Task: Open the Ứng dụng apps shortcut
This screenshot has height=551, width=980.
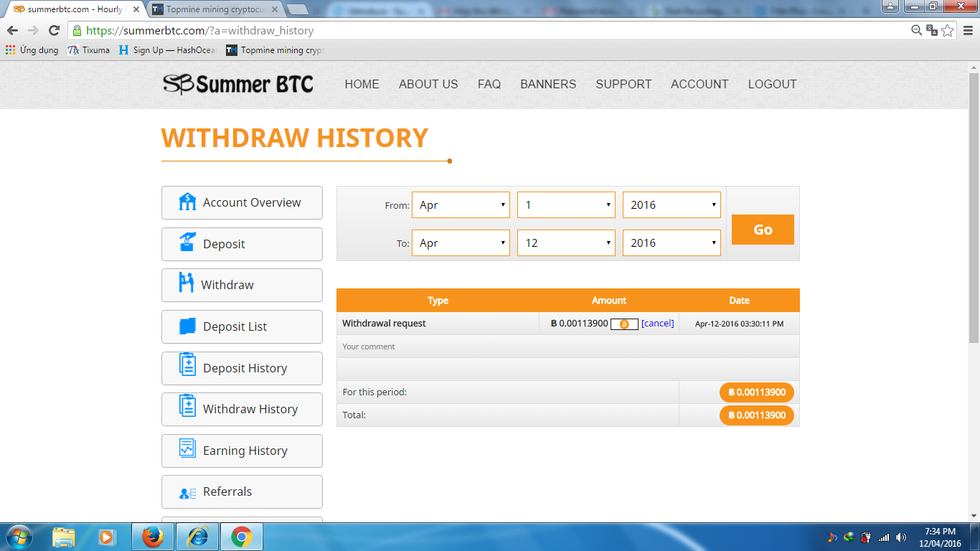Action: 32,50
